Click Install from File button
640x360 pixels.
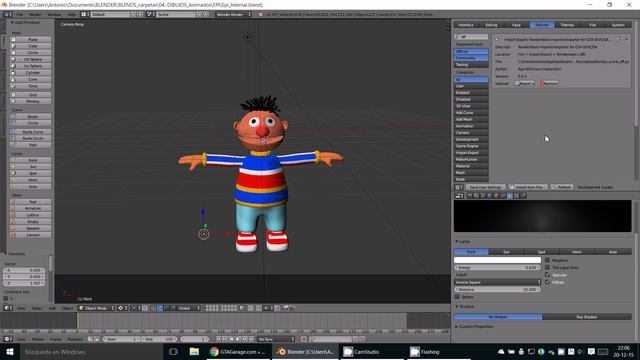point(527,187)
